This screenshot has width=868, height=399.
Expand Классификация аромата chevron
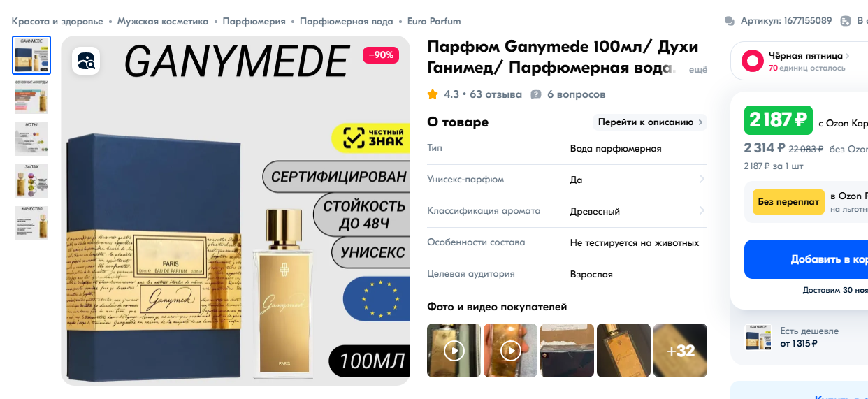[x=702, y=211]
